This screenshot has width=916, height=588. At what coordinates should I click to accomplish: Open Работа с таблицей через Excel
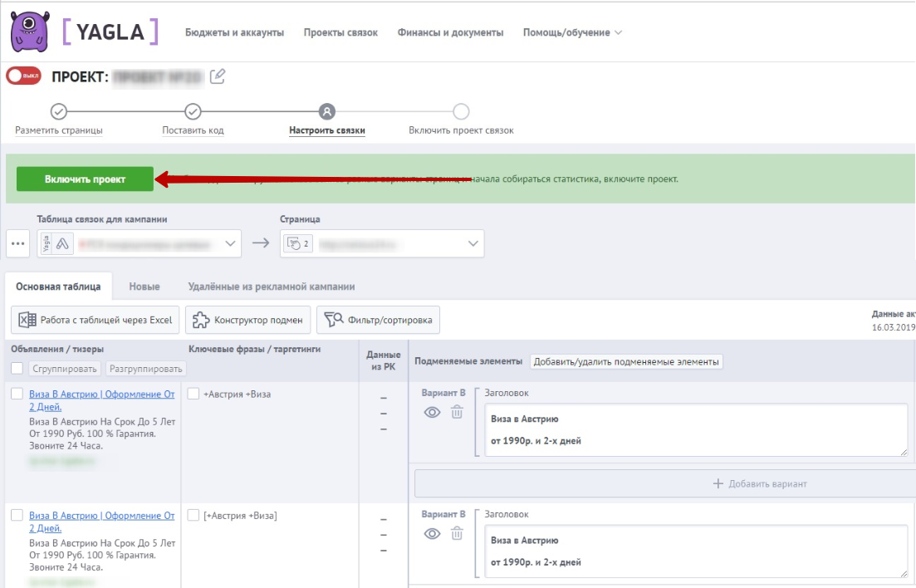click(95, 320)
